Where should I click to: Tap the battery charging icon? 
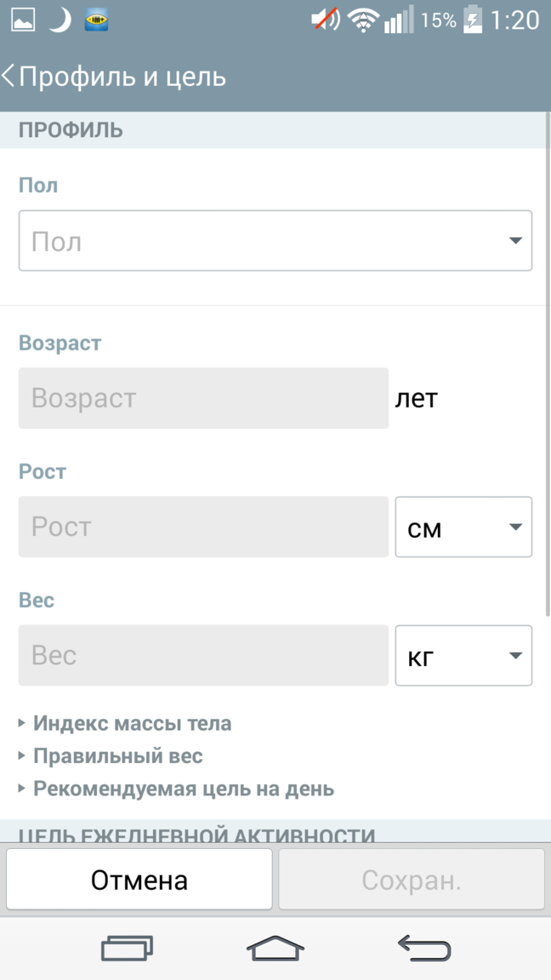[473, 20]
